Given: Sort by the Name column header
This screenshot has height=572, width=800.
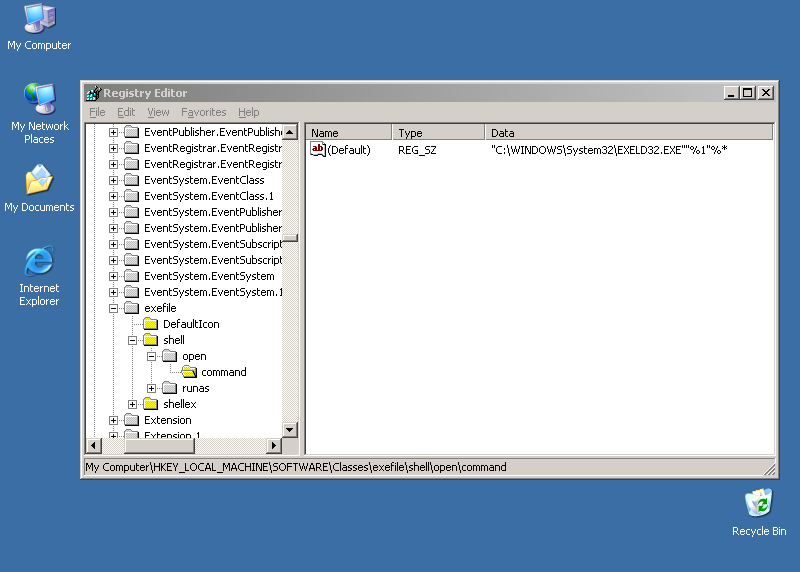Looking at the screenshot, I should [x=349, y=133].
